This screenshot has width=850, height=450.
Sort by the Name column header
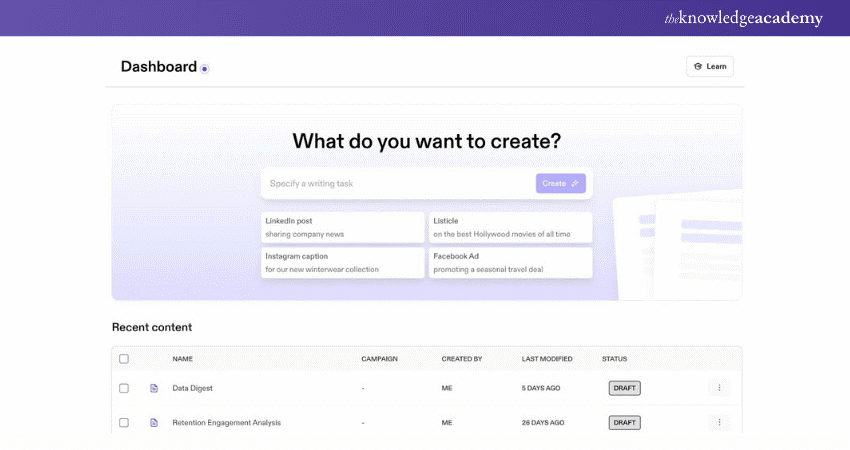pos(182,359)
